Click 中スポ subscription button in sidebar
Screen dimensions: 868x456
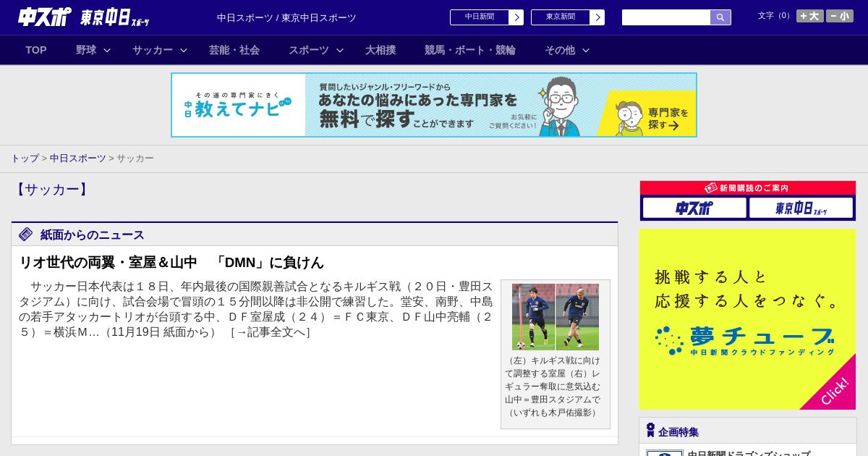pyautogui.click(x=694, y=208)
